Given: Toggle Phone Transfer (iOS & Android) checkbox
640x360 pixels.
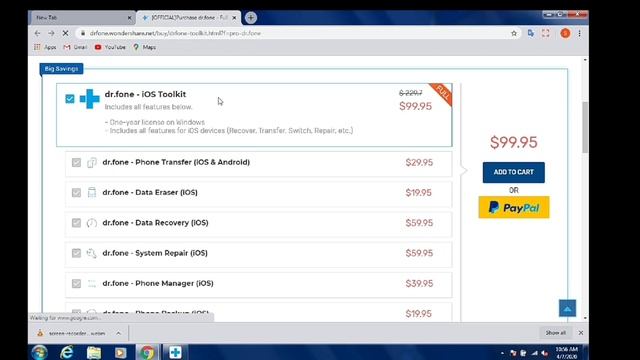Looking at the screenshot, I should pyautogui.click(x=76, y=162).
